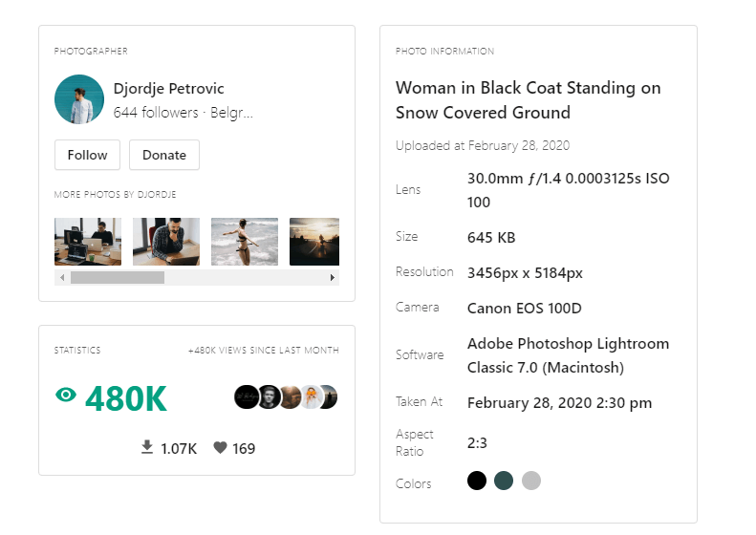Click the brown-toned third viewer avatar
The width and height of the screenshot is (756, 535).
(x=291, y=397)
